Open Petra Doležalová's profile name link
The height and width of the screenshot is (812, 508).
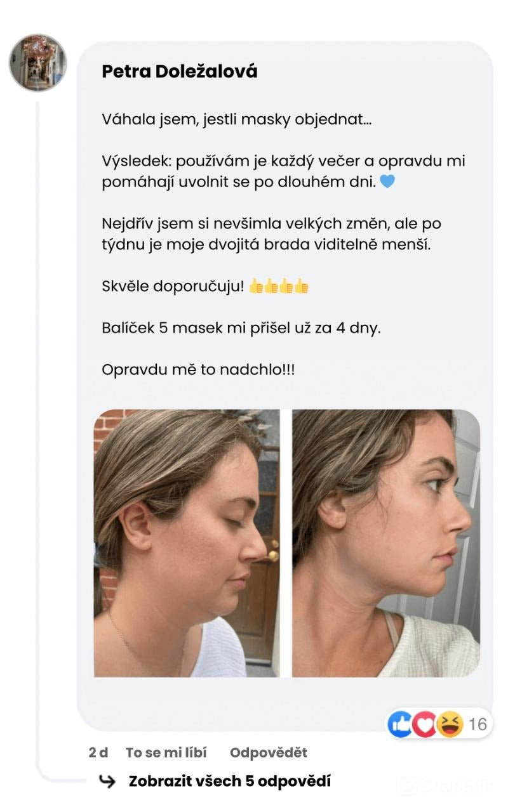coord(179,72)
